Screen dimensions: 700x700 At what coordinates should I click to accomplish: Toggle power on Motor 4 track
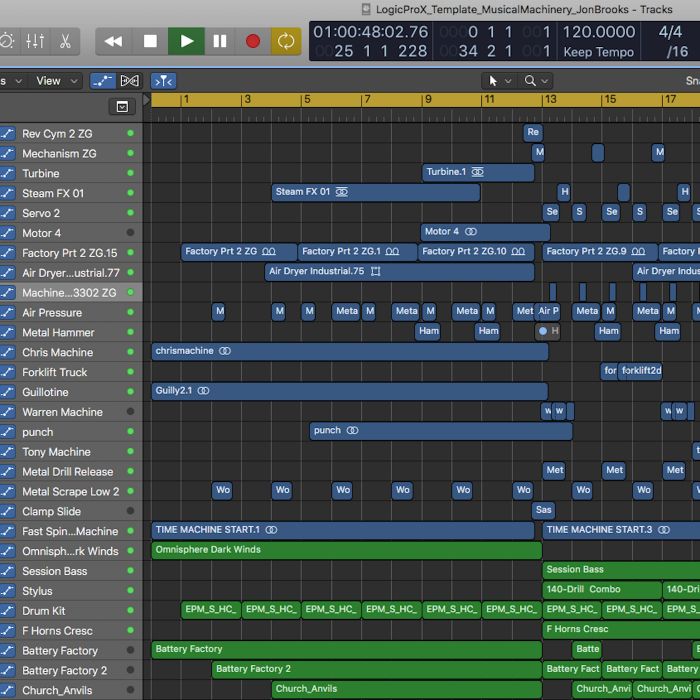click(130, 232)
